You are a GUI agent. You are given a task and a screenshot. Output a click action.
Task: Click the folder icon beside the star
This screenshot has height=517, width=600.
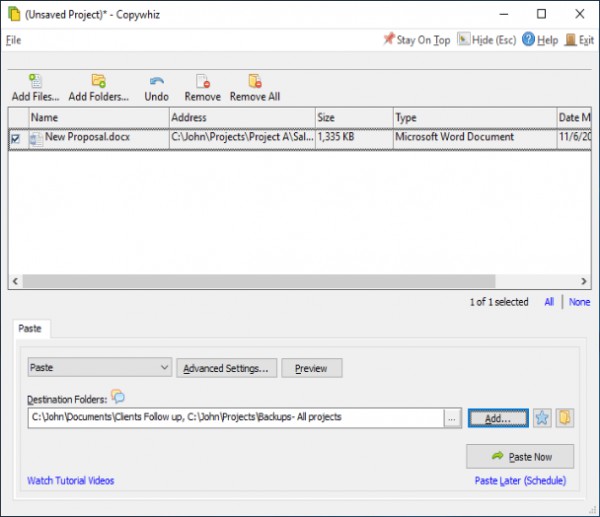(x=565, y=418)
